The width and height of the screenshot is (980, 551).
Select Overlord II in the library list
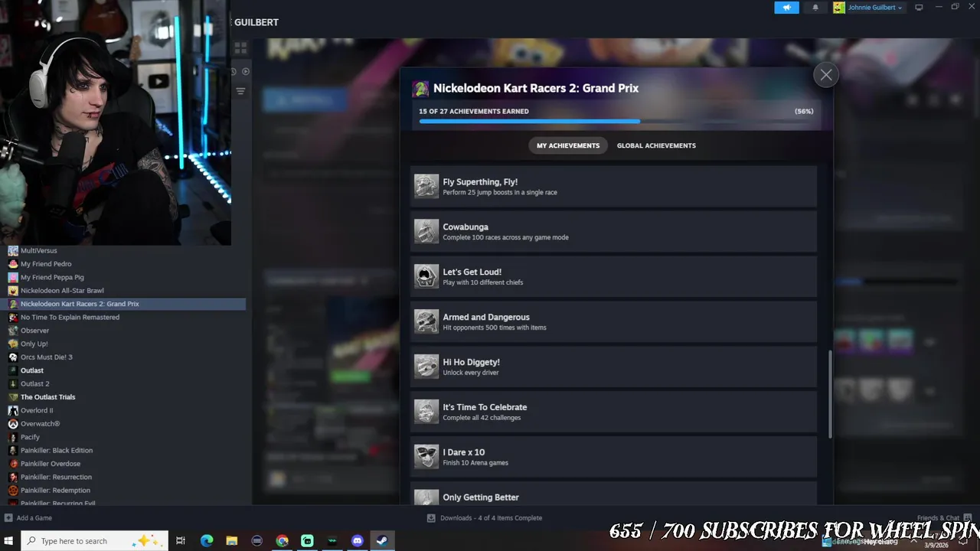tap(37, 410)
